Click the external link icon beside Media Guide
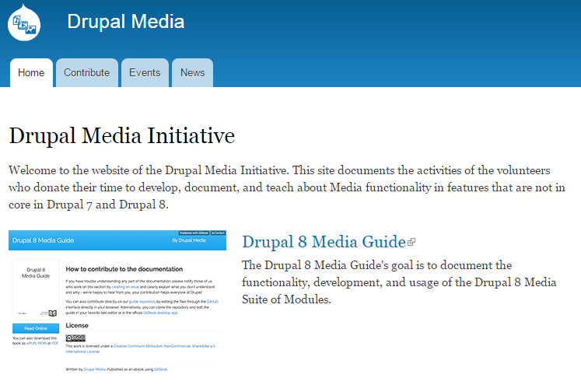 (x=411, y=242)
